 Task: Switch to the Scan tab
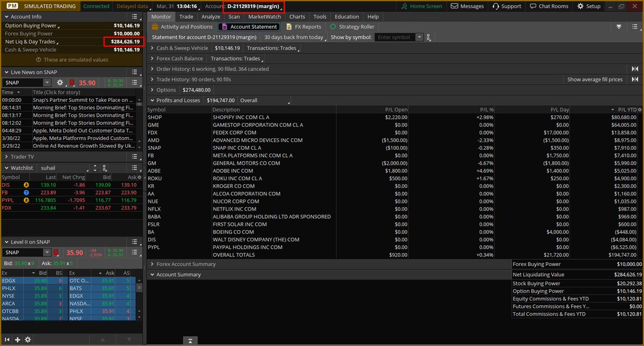click(234, 17)
